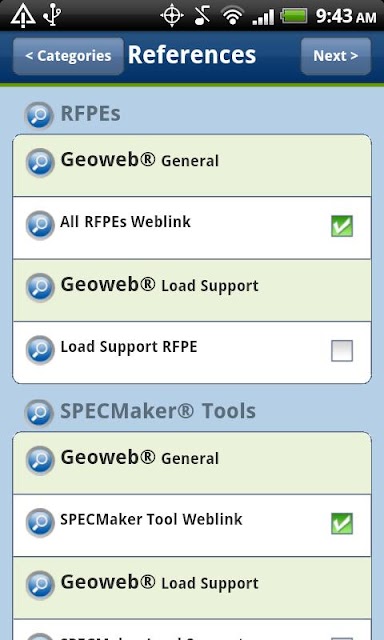Tap magnifier icon in first Geoweb® Load Support row
Screen dimensions: 384x640
(x=40, y=288)
